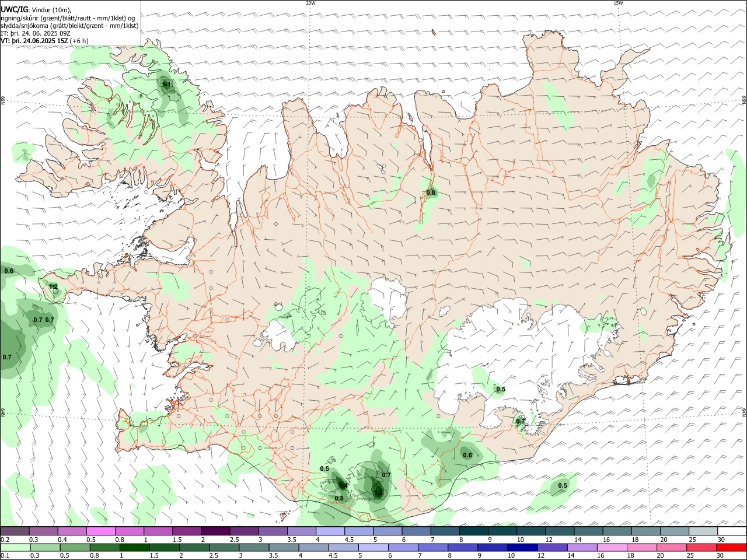Click the 0.8 value near the northern fjord
This screenshot has height=560, width=747.
(x=431, y=193)
